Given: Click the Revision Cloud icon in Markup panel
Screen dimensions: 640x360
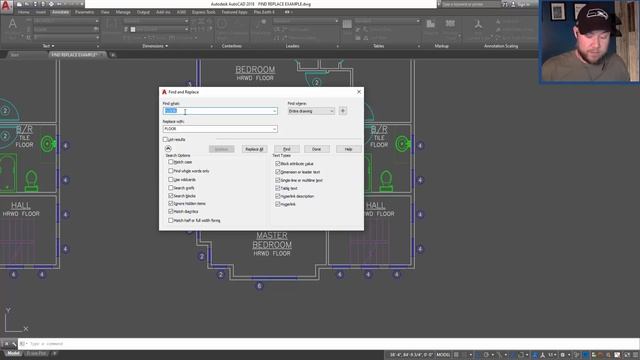Looking at the screenshot, I should 450,24.
